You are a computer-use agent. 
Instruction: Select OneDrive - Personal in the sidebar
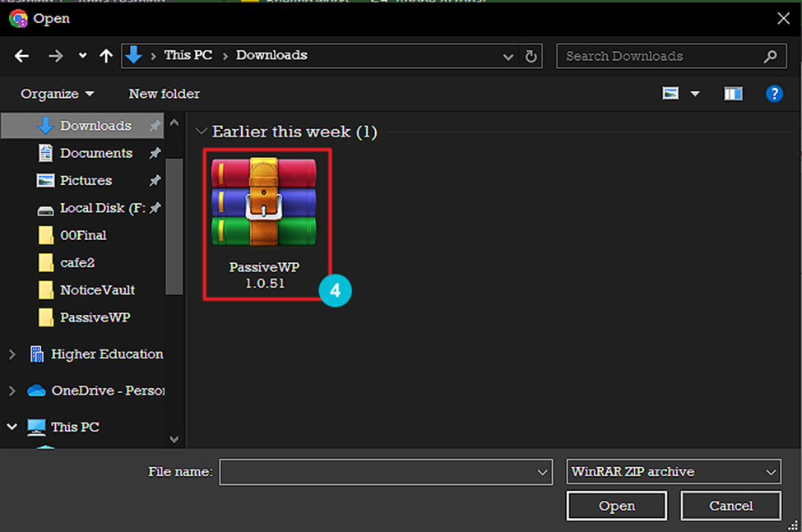pos(108,391)
